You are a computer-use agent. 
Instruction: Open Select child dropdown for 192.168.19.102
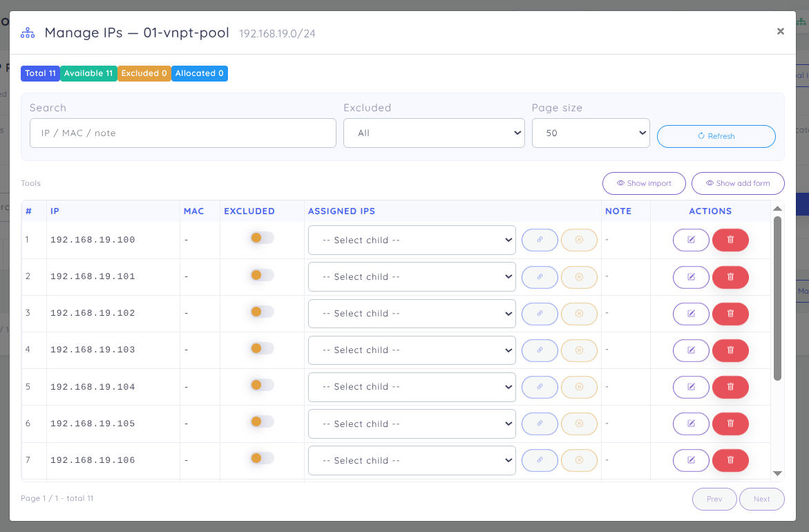412,314
